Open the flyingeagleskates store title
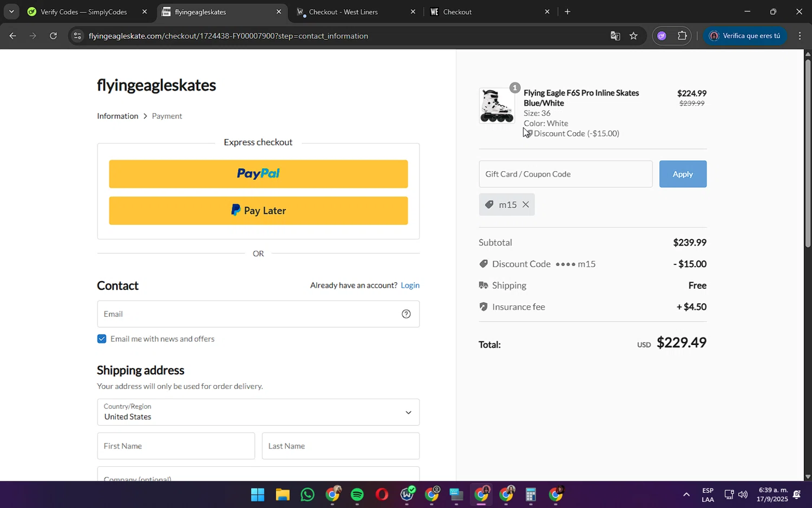Viewport: 812px width, 508px height. coord(156,85)
